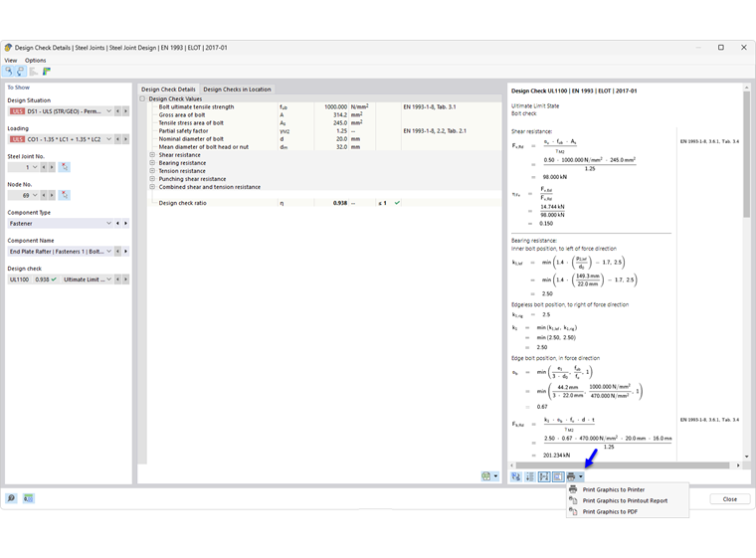The width and height of the screenshot is (756, 558).
Task: Select the Design check ratio row
Action: [324, 203]
